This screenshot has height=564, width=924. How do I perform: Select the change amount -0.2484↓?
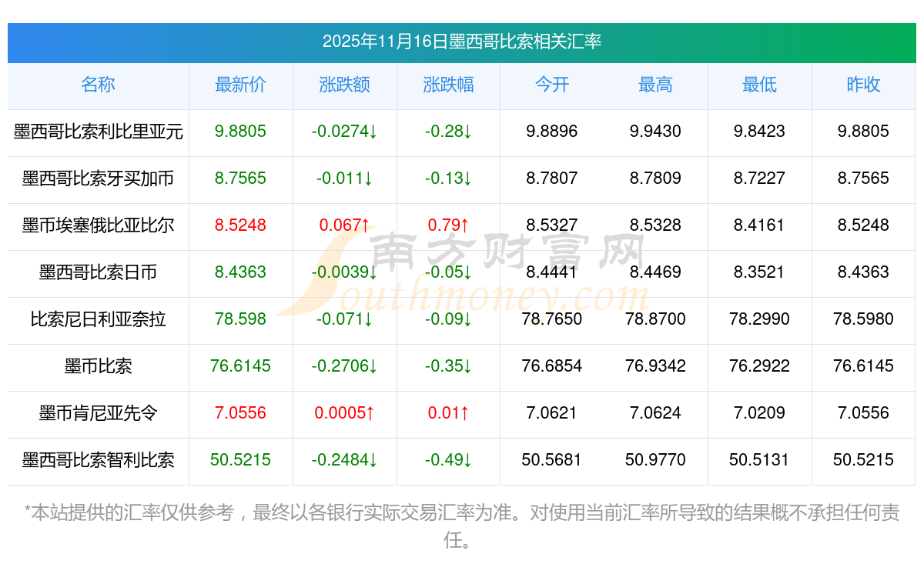pyautogui.click(x=345, y=460)
